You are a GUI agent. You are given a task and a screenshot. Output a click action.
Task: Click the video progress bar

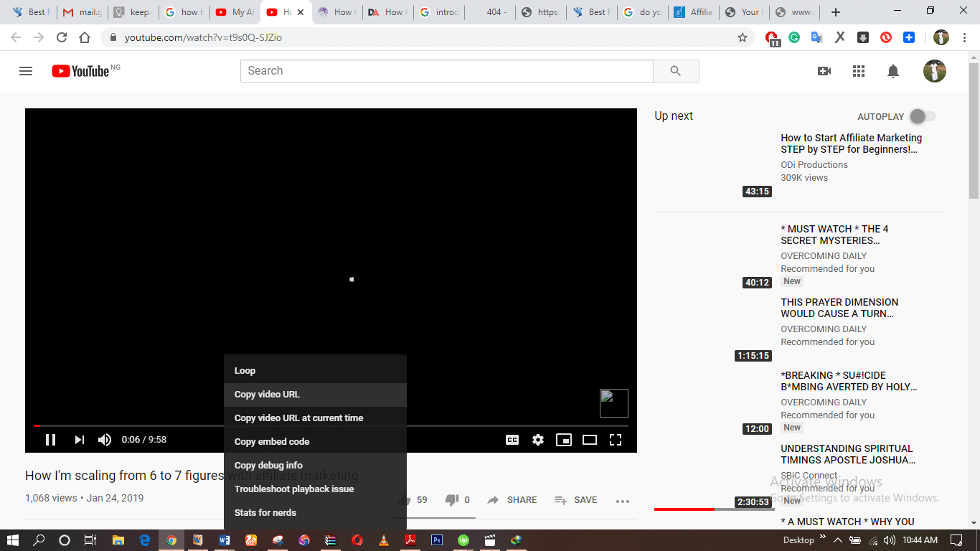click(466, 425)
